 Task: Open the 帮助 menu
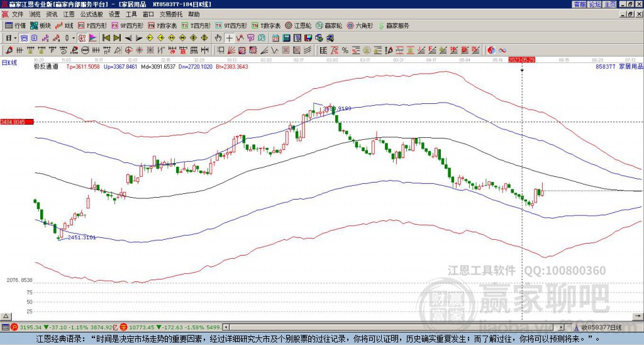[194, 14]
